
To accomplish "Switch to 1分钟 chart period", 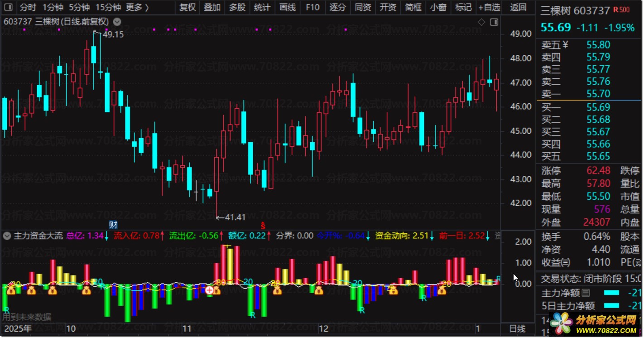I will tap(53, 7).
